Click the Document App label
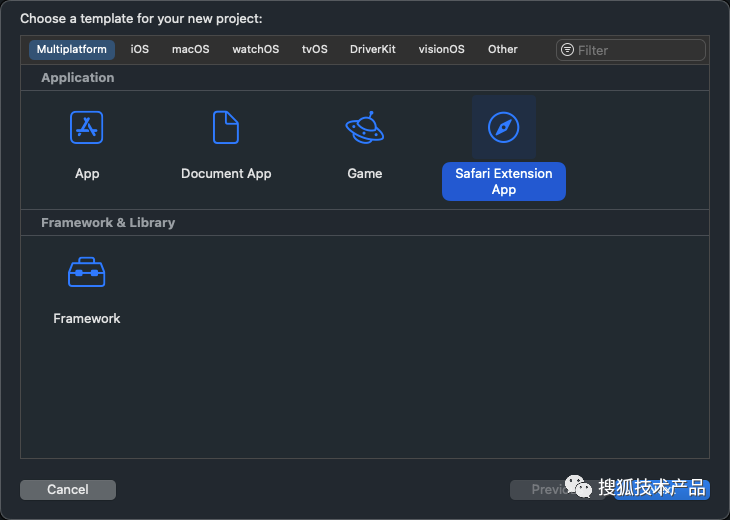The width and height of the screenshot is (730, 520). [x=226, y=174]
